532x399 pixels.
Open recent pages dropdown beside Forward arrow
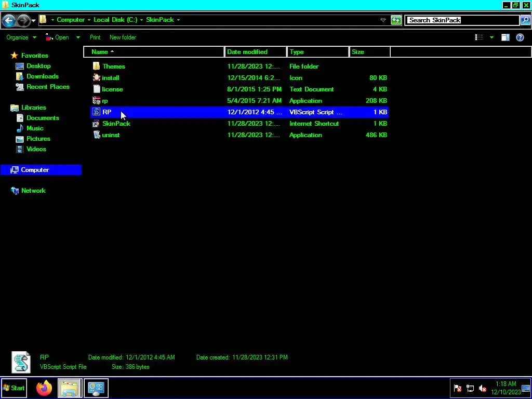pos(33,21)
